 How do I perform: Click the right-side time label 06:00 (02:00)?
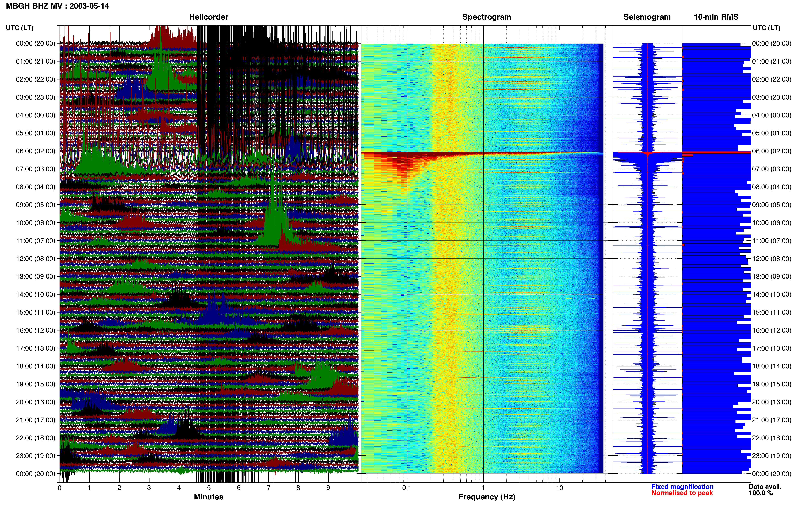[772, 151]
